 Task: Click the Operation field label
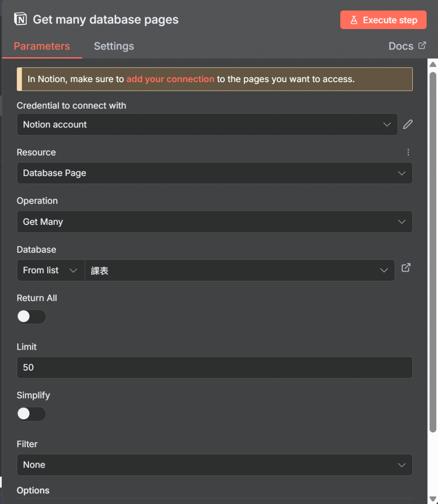click(x=37, y=201)
